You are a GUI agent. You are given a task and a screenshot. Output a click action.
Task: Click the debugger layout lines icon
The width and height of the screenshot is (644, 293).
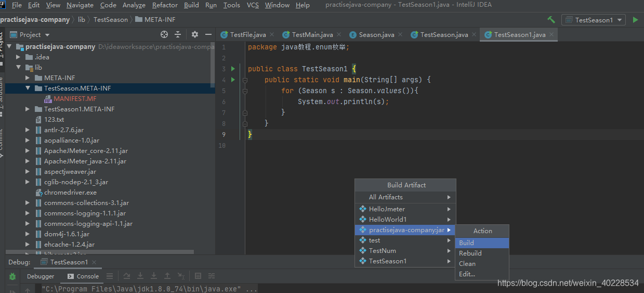(x=110, y=276)
